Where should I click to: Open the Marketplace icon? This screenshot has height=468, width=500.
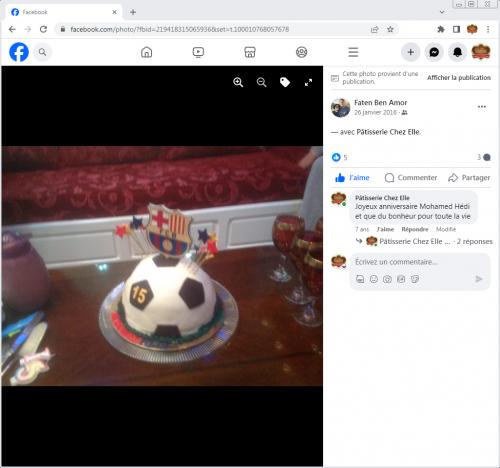point(250,52)
